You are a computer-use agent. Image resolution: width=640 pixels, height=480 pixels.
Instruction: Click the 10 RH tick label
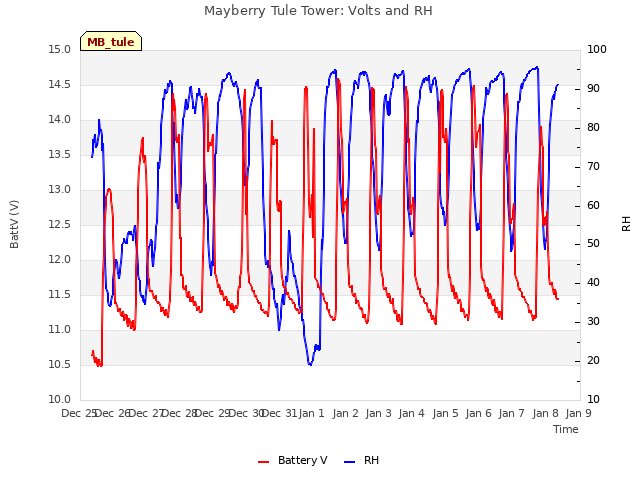(593, 400)
